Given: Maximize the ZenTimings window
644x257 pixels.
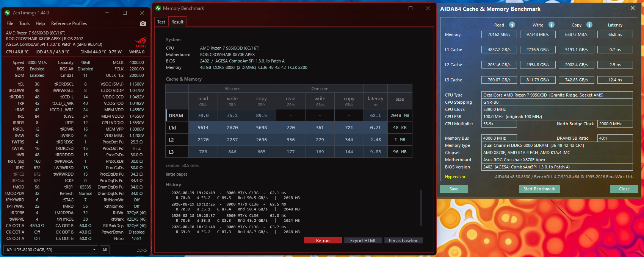Looking at the screenshot, I should tap(125, 13).
